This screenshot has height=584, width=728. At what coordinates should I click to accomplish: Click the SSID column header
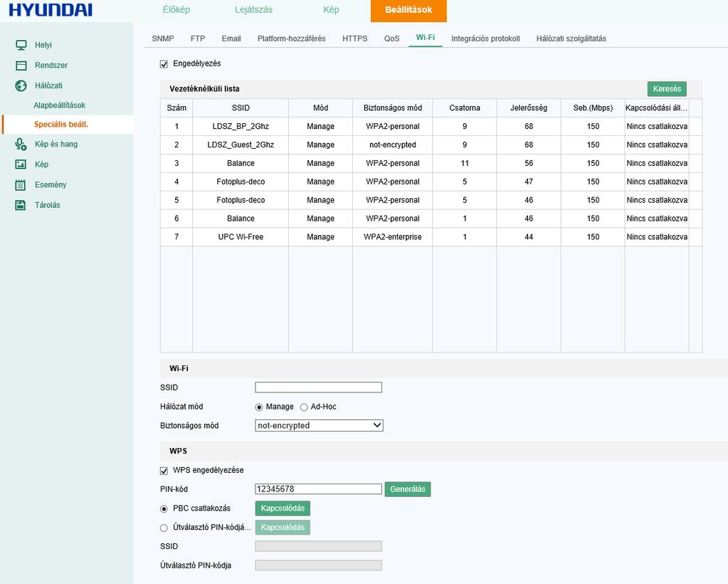click(241, 108)
